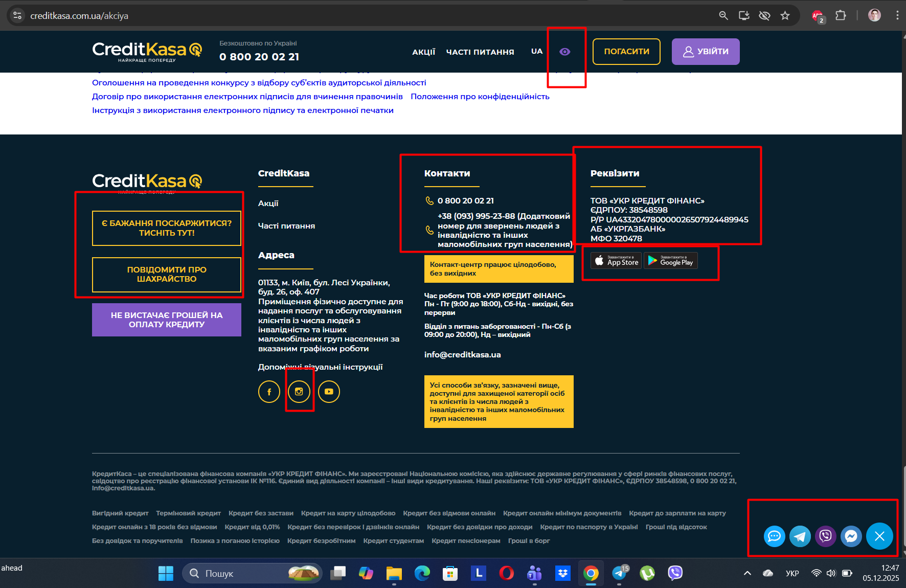Click the ПОГАСИТИ button
Screen dimensions: 906x588
point(626,52)
